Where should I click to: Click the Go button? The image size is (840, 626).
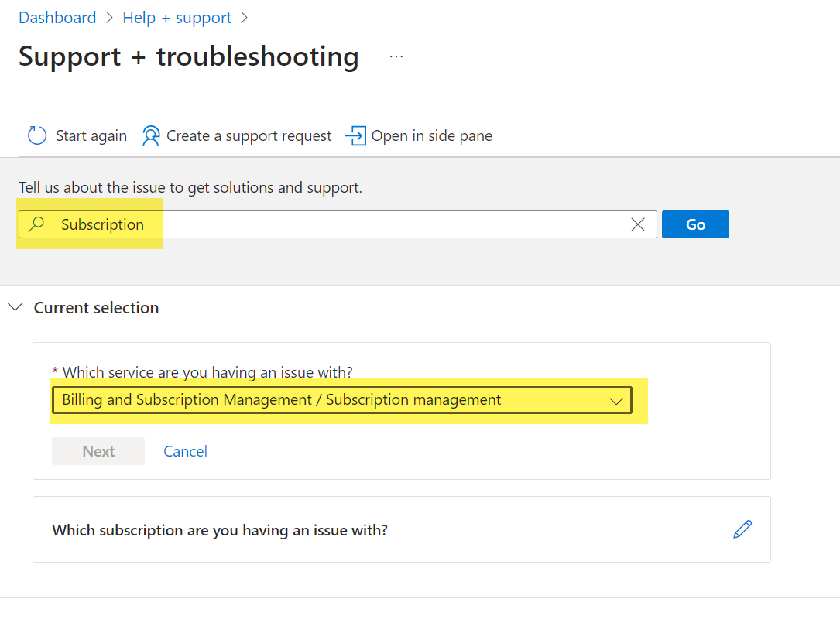(695, 224)
